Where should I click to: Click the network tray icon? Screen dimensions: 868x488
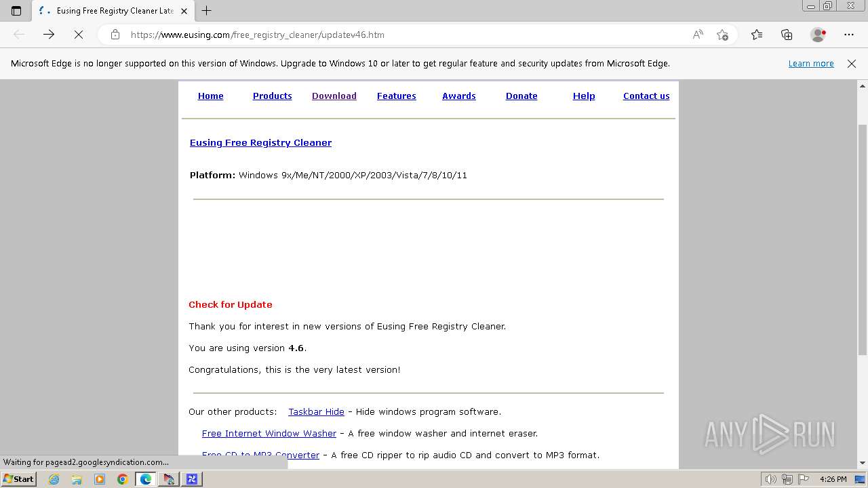[x=787, y=479]
